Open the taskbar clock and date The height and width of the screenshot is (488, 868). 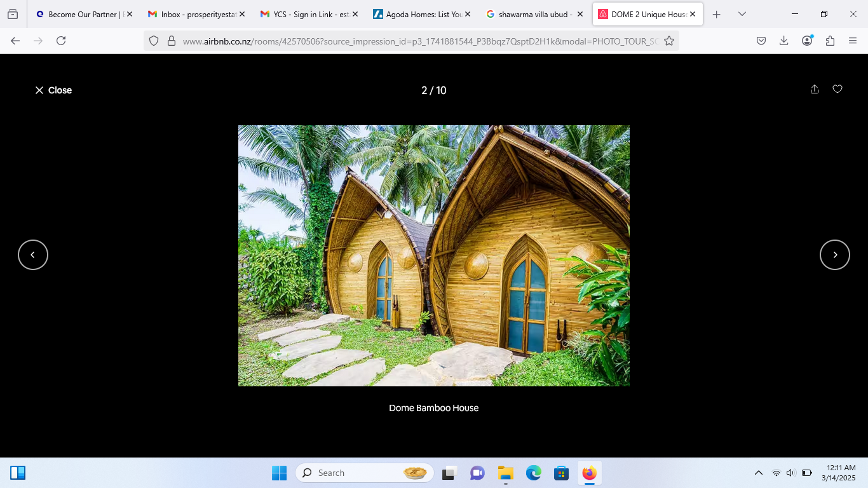pos(838,473)
